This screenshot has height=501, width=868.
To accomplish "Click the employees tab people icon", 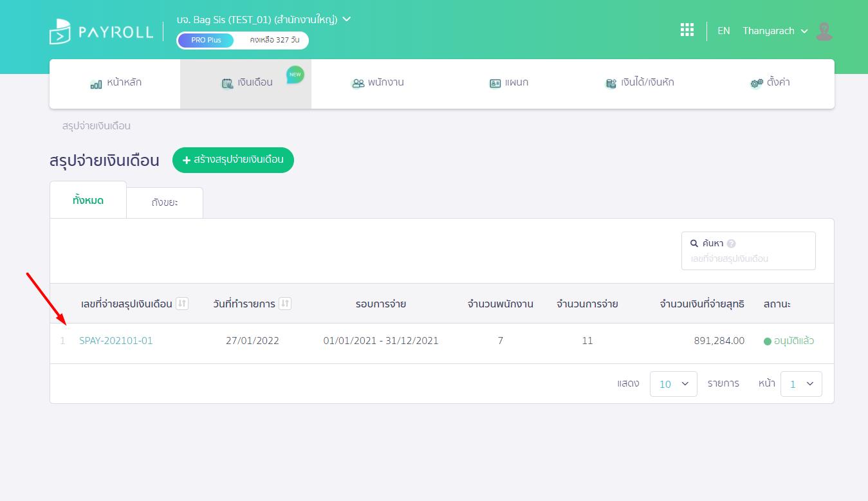I will pyautogui.click(x=358, y=84).
